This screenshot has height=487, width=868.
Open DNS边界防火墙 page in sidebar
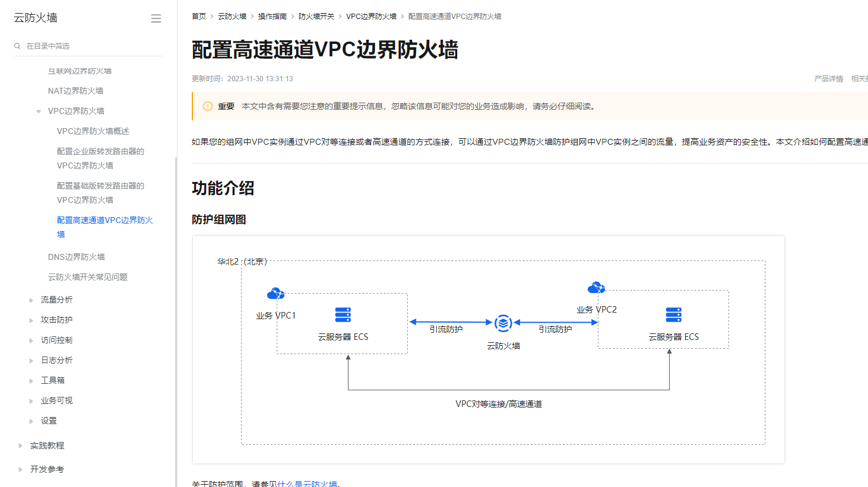coord(76,257)
